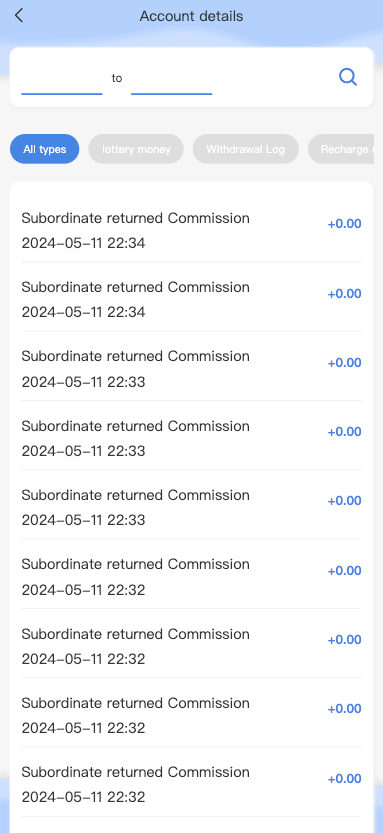
Task: Select the partially visible Recharge tab
Action: point(342,149)
